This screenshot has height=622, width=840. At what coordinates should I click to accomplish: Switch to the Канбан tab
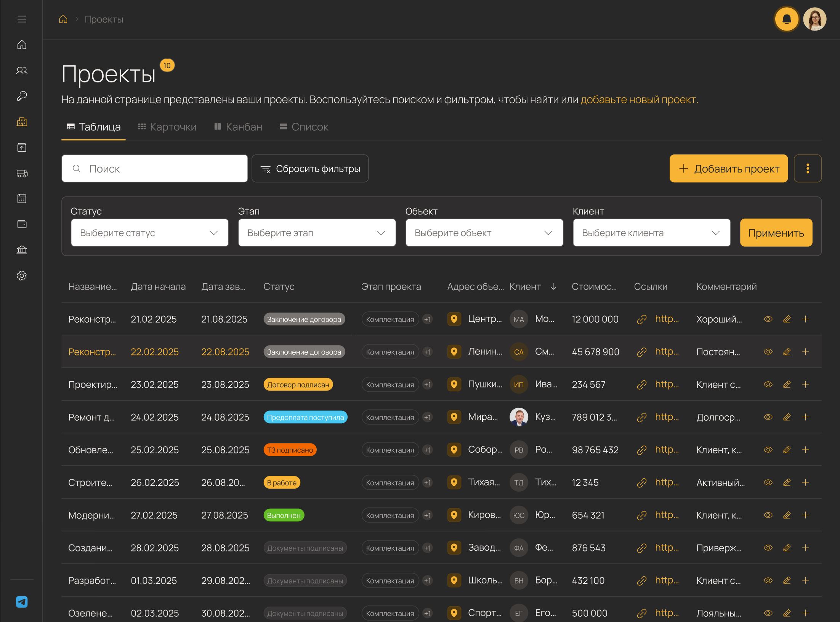(238, 127)
